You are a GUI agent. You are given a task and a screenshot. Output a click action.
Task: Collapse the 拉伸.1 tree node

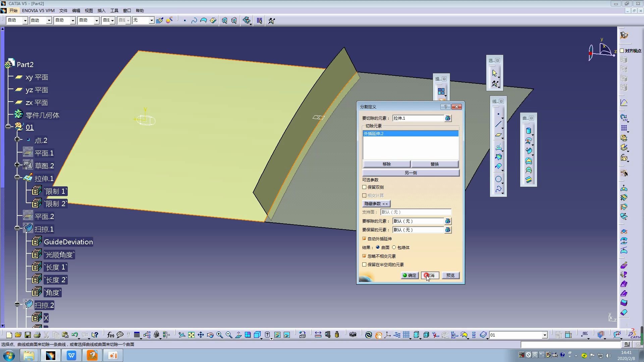(x=17, y=177)
